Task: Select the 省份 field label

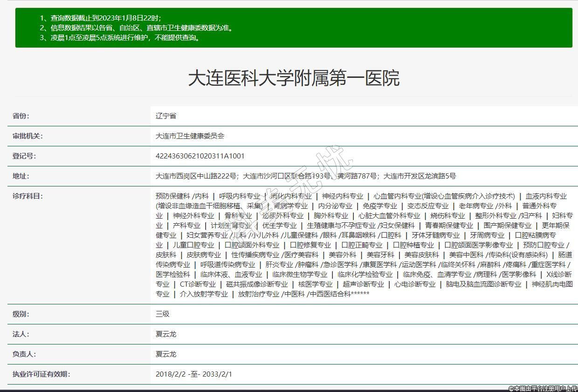Action: [21, 116]
